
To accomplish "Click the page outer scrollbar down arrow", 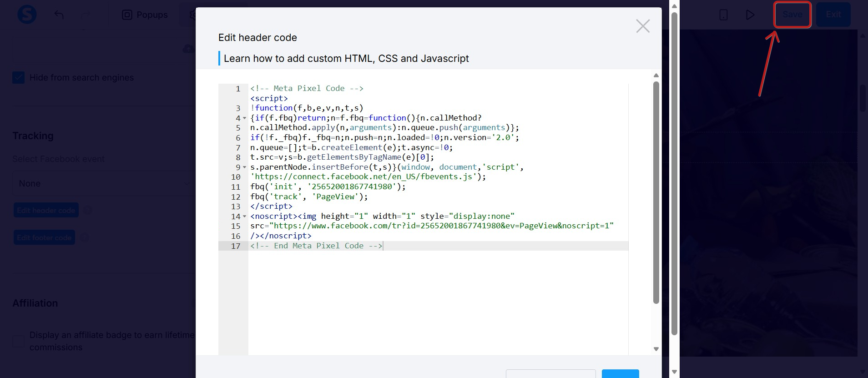I will pyautogui.click(x=675, y=372).
